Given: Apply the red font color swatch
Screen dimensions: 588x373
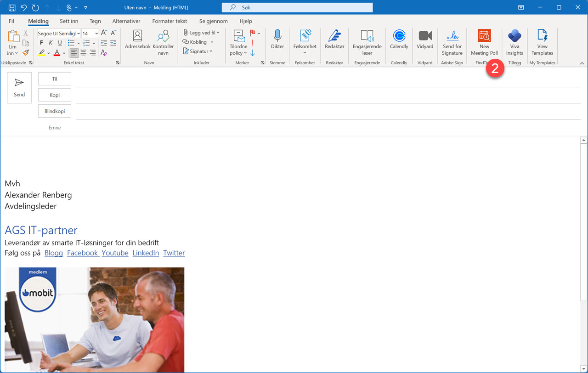Looking at the screenshot, I should point(56,53).
